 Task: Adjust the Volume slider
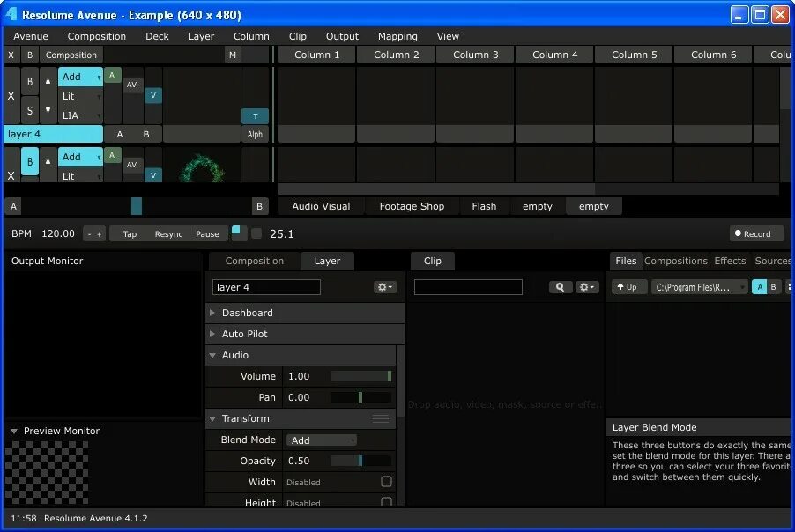360,376
